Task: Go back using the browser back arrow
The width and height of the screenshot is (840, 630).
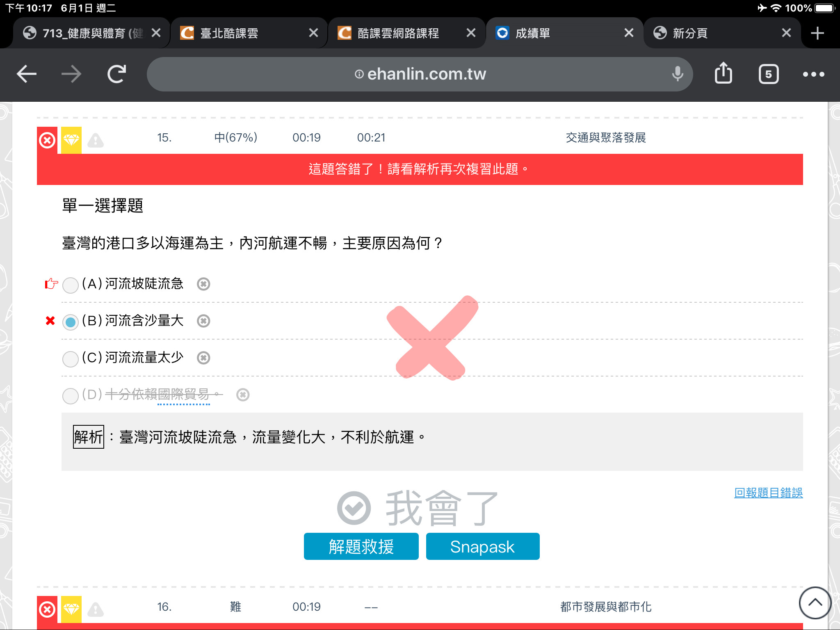Action: click(27, 74)
